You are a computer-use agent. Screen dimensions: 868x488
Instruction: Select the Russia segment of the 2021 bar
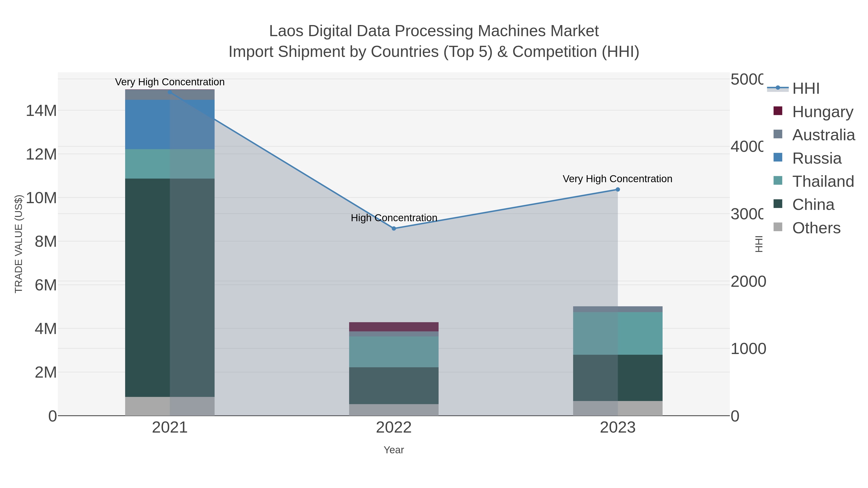pos(170,125)
